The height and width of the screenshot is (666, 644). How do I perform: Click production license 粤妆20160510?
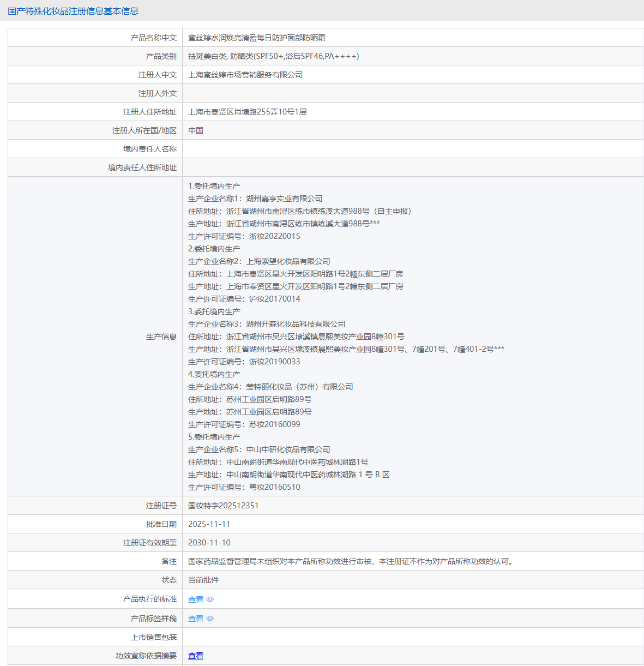coord(275,487)
